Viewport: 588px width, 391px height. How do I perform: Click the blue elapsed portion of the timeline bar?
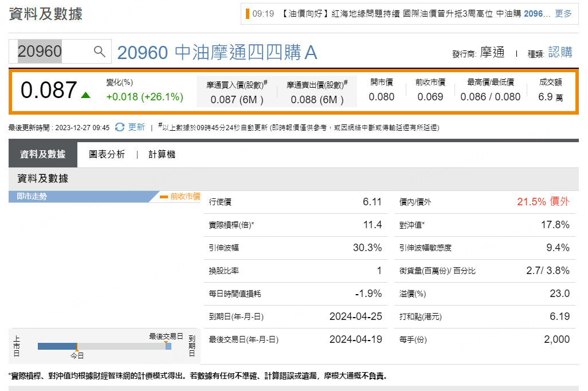57,346
